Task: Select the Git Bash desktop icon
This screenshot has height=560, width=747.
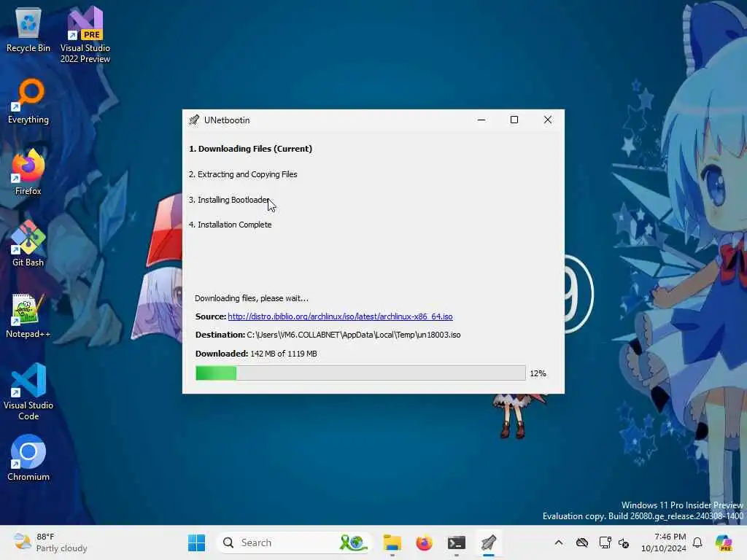Action: 28,244
